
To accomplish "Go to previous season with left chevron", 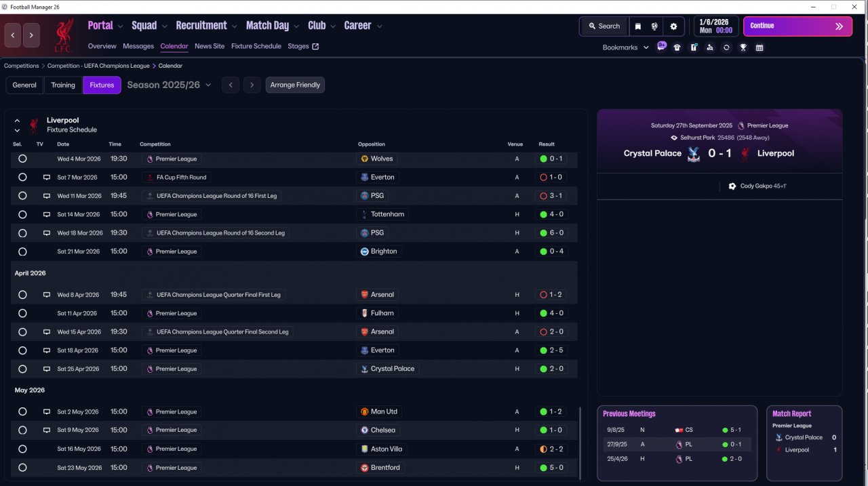I will point(231,85).
